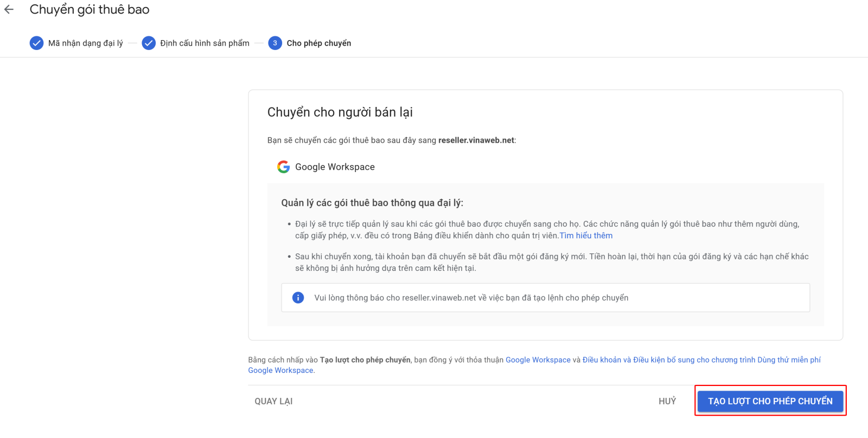Click the Chuyển cho người bán lại heading

(x=340, y=112)
